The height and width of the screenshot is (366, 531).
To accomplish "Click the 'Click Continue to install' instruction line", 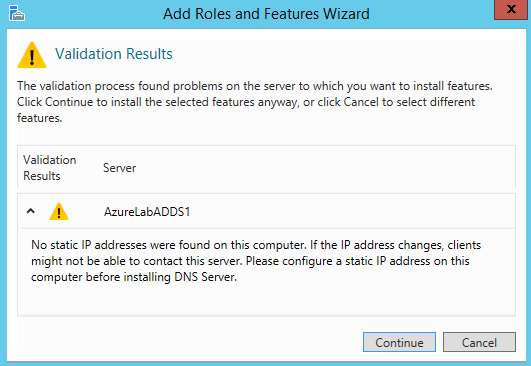I will coord(246,102).
